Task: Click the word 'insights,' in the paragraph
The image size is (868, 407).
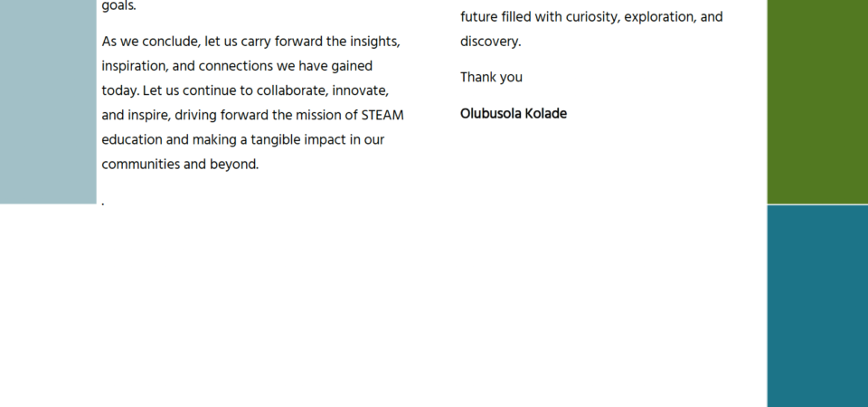Action: (x=374, y=42)
